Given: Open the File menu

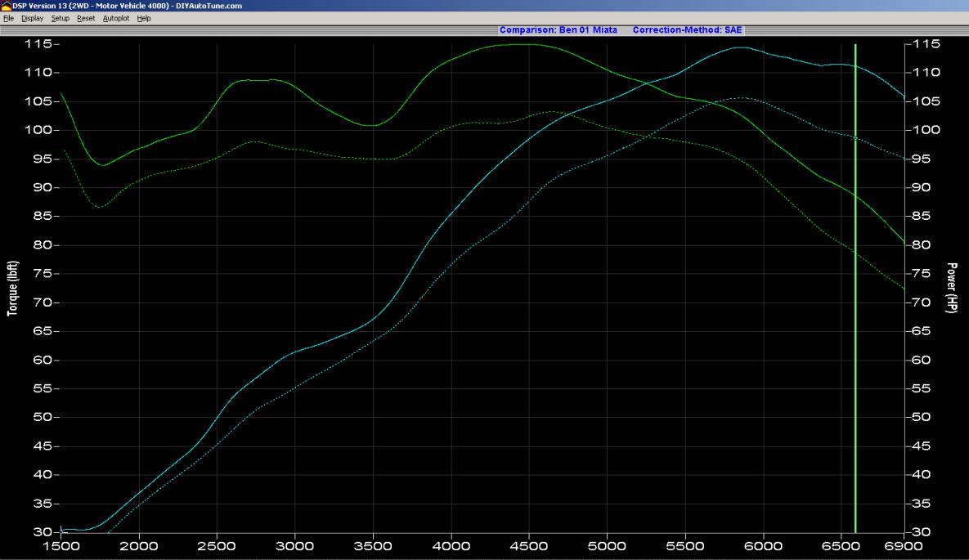Looking at the screenshot, I should (8, 18).
